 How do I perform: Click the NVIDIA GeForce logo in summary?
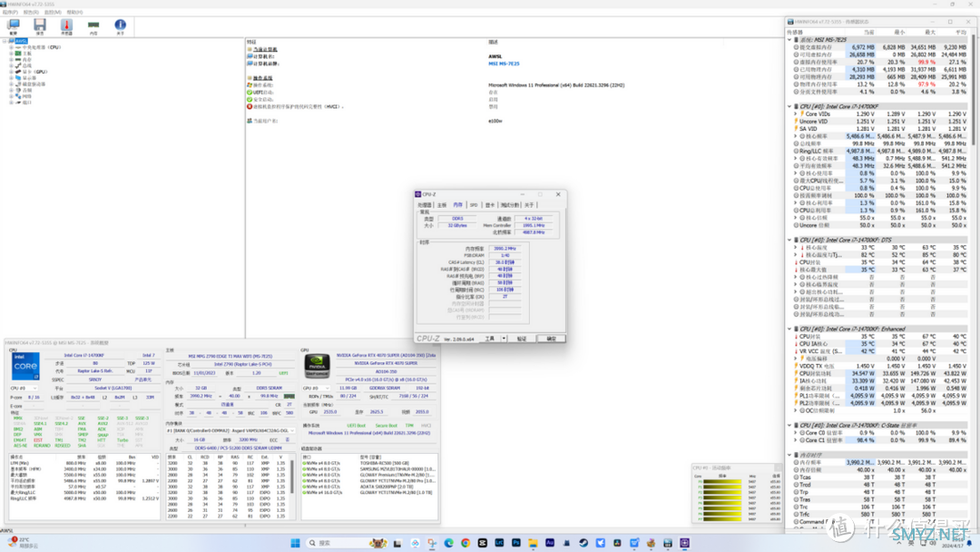317,366
